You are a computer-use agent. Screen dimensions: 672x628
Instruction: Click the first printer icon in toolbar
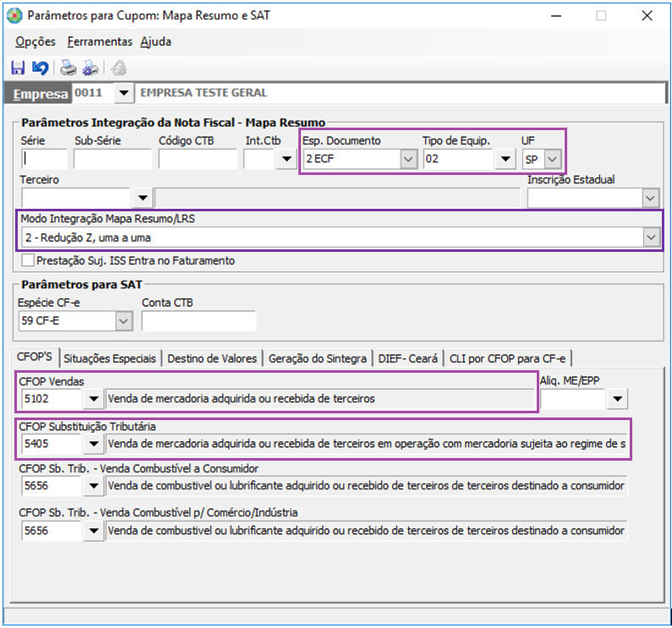[68, 68]
